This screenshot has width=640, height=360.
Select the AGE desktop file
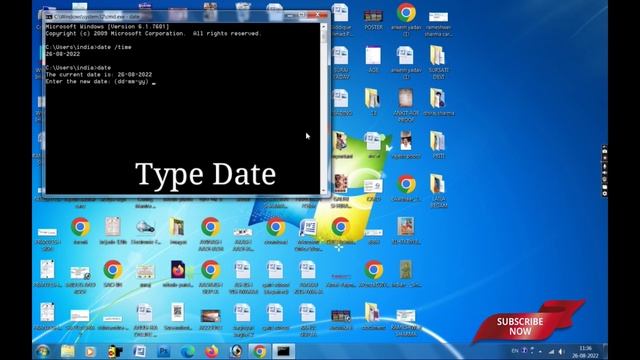373,60
